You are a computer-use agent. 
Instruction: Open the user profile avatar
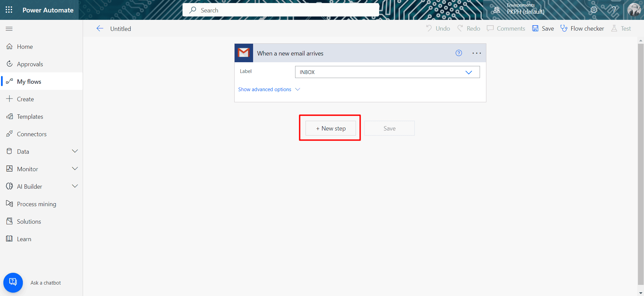(x=634, y=10)
